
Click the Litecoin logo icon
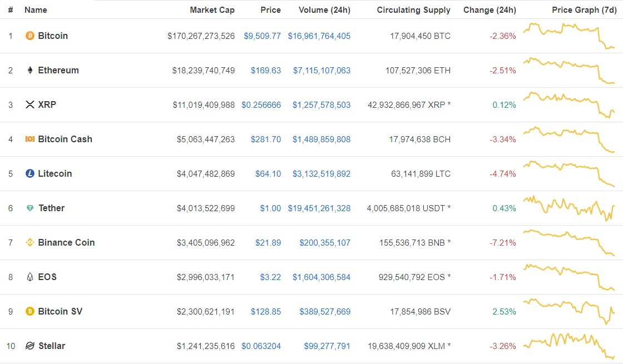(x=30, y=173)
